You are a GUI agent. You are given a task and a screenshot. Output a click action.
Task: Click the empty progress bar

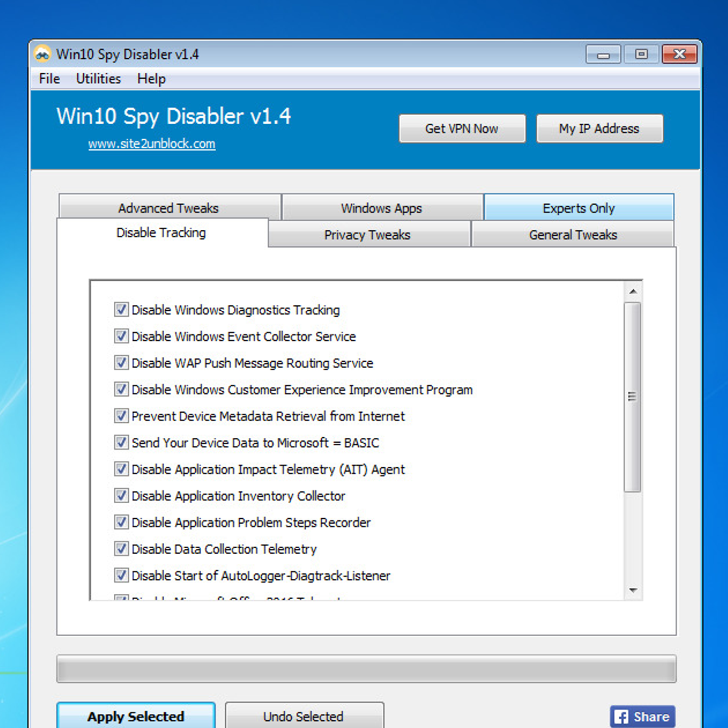[x=366, y=669]
